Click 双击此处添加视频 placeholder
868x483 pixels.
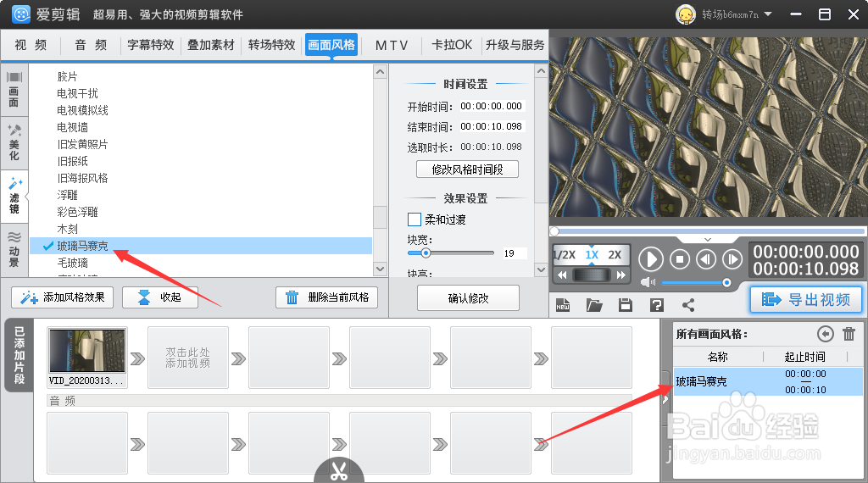(188, 358)
